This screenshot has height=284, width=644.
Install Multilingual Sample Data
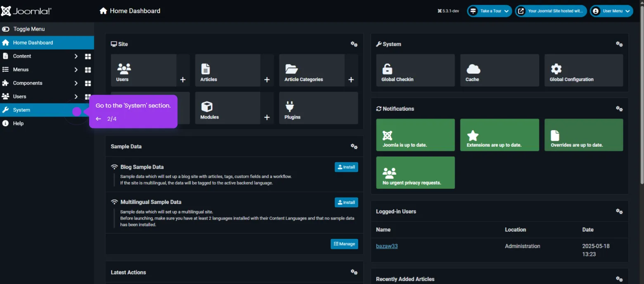(346, 202)
